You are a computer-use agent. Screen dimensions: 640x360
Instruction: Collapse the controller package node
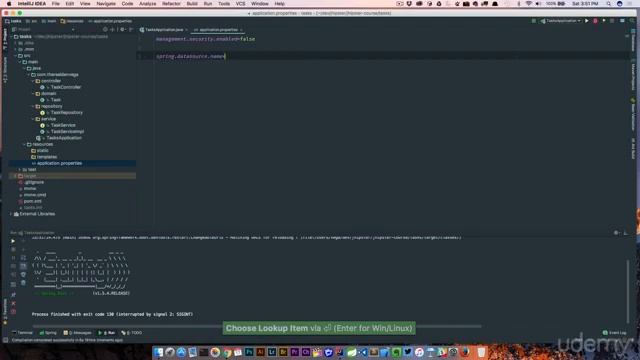click(33, 81)
